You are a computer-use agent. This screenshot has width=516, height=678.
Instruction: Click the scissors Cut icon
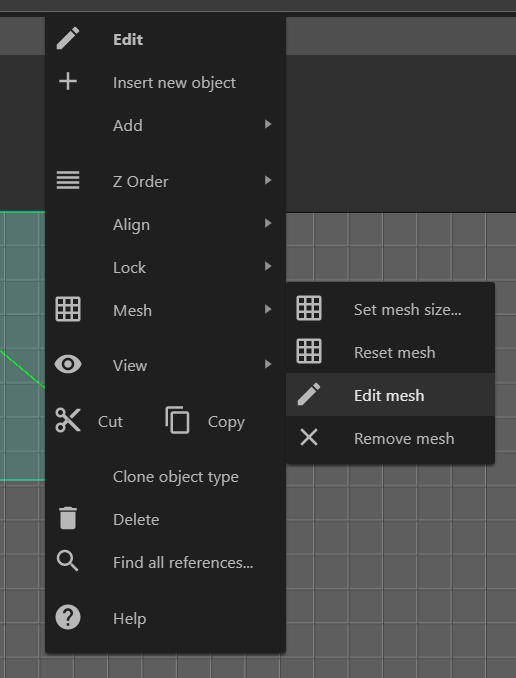(x=68, y=420)
